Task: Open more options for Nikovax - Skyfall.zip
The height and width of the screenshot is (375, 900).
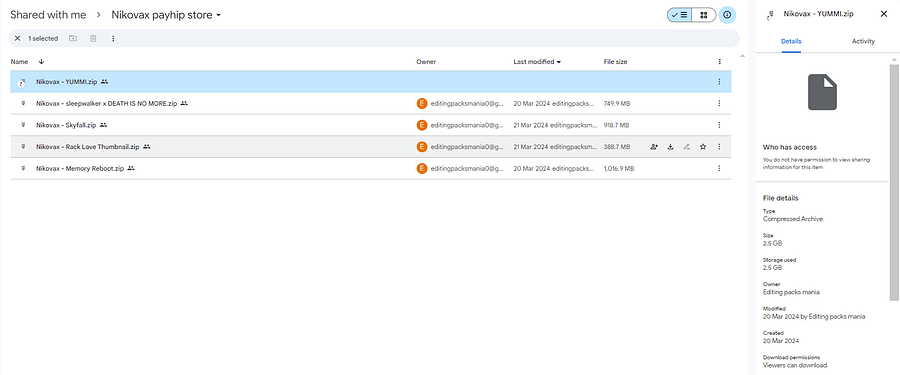Action: tap(719, 125)
